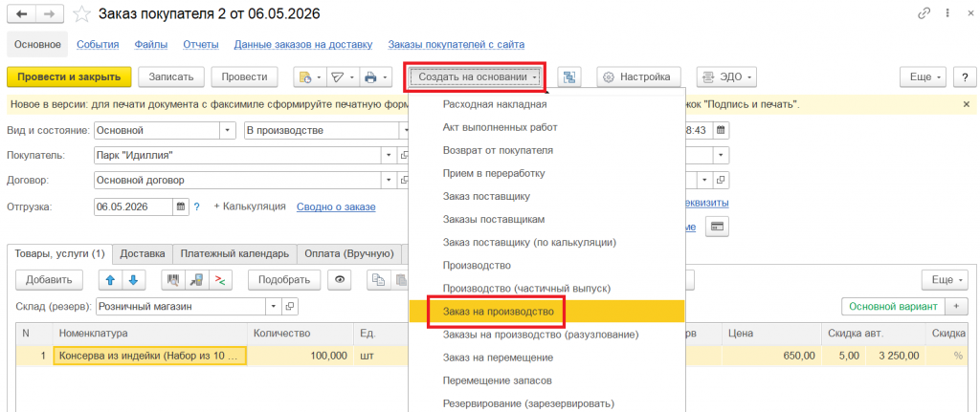Viewport: 980px width, 412px height.
Task: Select Производство from the dropdown menu
Action: tap(546, 266)
